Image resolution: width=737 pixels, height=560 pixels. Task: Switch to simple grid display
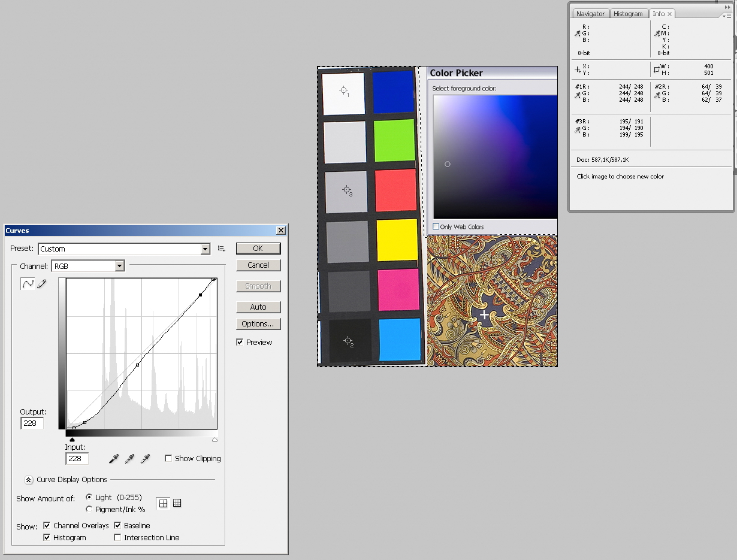coord(163,504)
